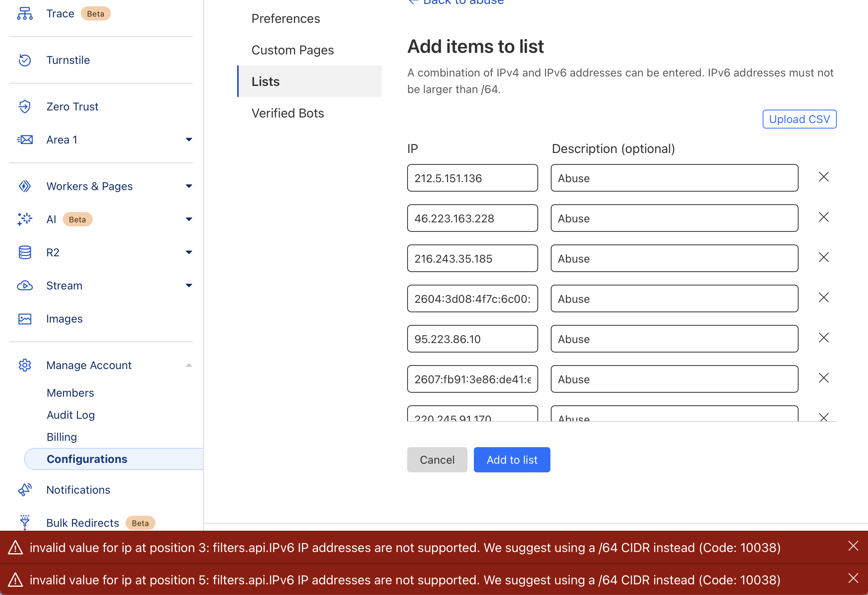The image size is (868, 595).
Task: Click the Stream cloud icon
Action: (x=24, y=285)
